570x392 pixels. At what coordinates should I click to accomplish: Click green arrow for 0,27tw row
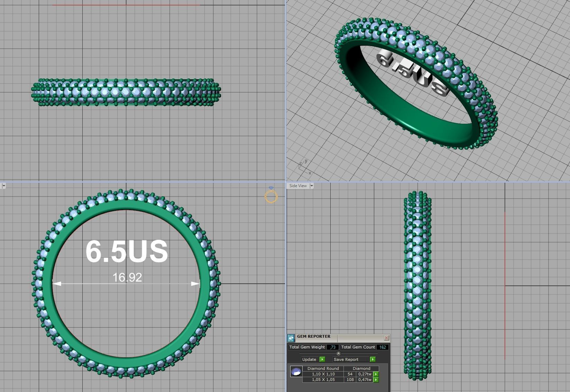(376, 374)
